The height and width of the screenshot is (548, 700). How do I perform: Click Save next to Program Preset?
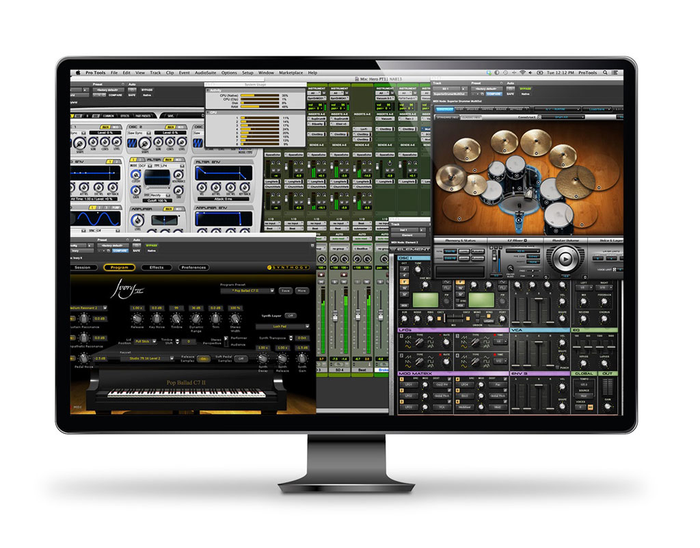[x=286, y=291]
